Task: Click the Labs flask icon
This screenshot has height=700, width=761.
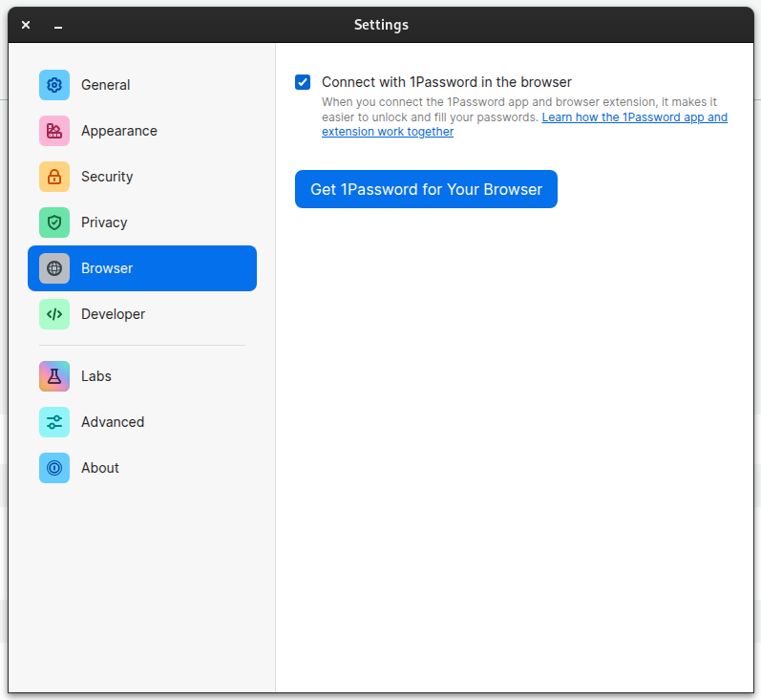Action: [54, 376]
